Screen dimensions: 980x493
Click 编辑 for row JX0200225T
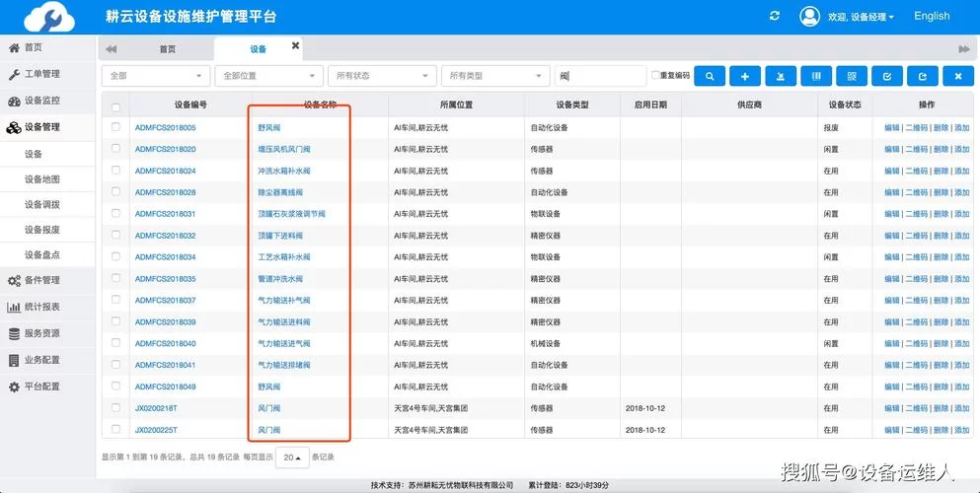point(891,430)
